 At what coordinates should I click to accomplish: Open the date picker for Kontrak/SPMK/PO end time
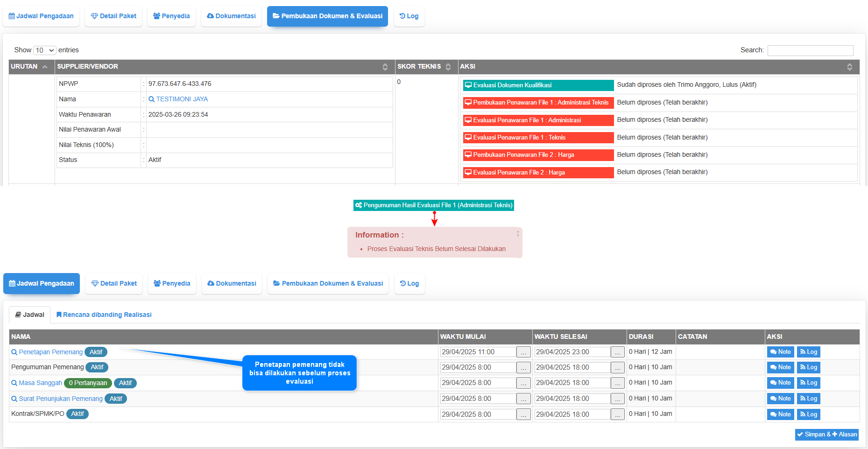[617, 414]
